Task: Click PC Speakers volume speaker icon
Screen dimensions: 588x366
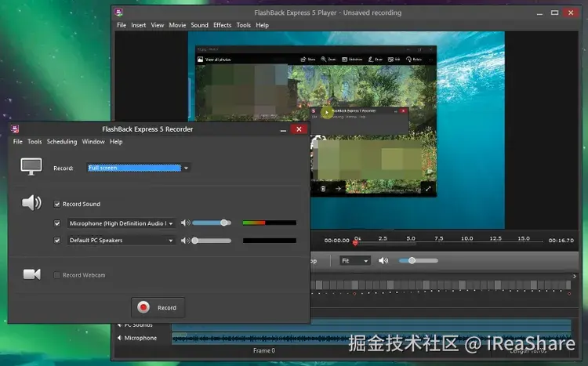Action: (x=185, y=241)
